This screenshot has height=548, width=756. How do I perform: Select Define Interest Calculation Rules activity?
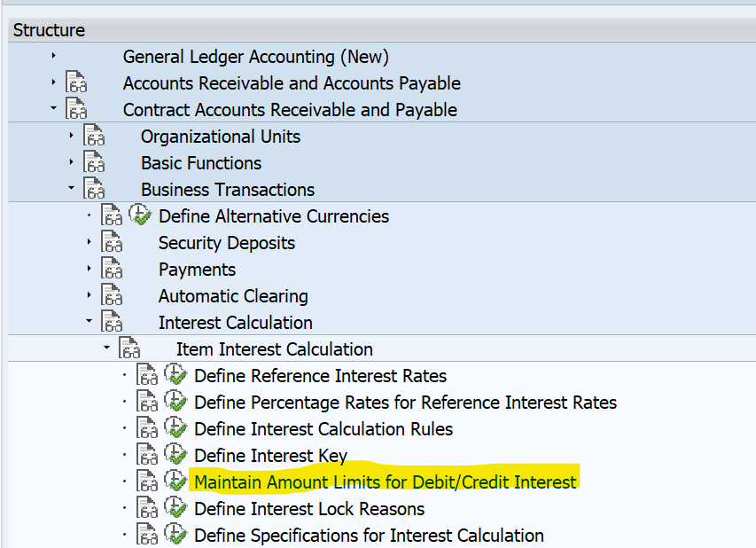(x=323, y=429)
